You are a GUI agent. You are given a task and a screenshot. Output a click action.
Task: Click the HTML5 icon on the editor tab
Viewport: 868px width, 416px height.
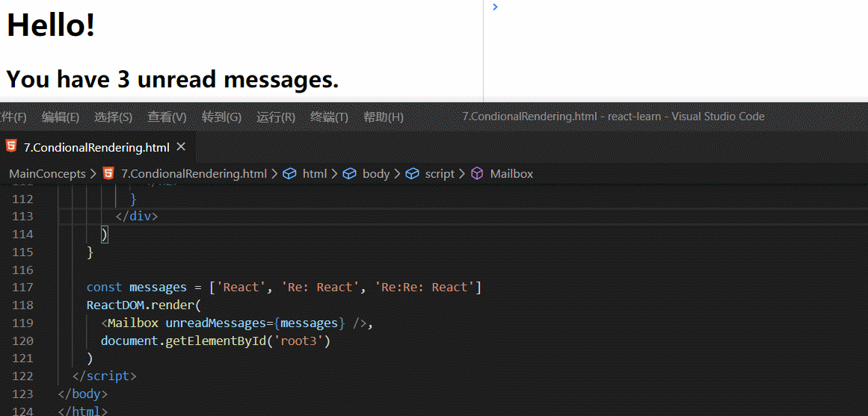point(11,146)
